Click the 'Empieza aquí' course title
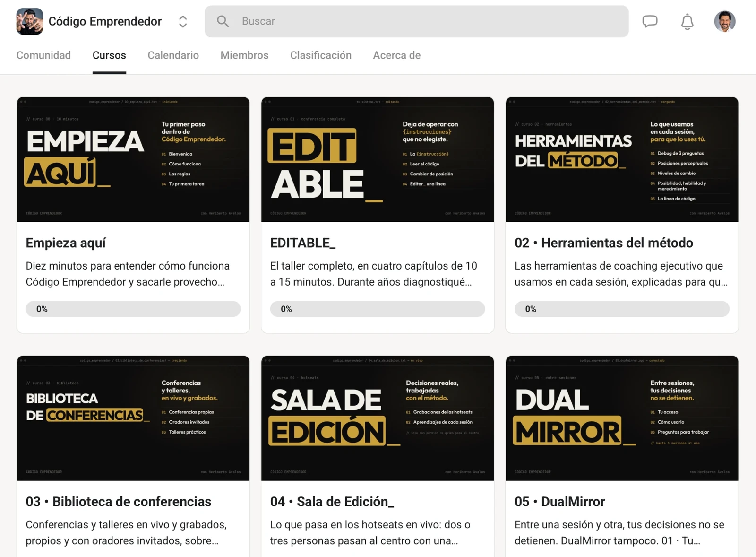 point(66,243)
